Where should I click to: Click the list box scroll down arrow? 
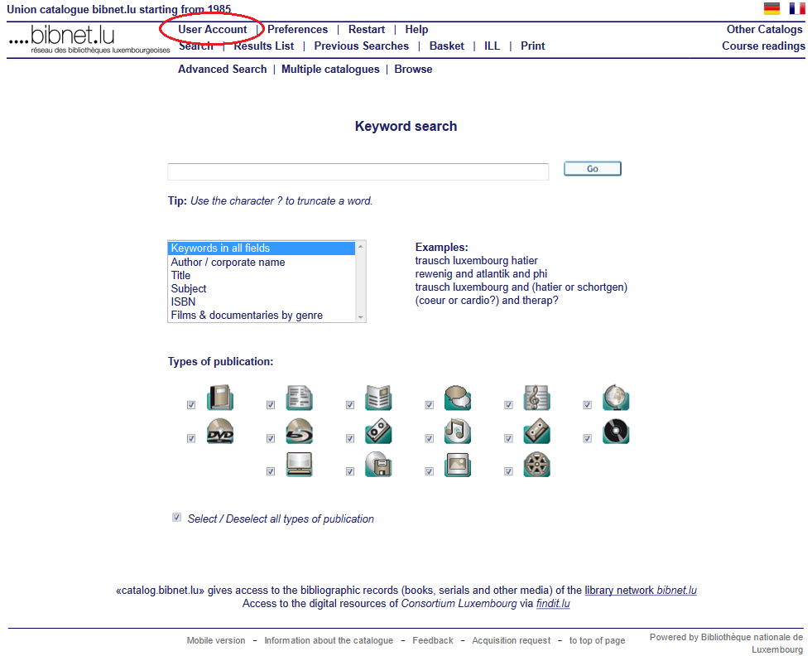(360, 317)
